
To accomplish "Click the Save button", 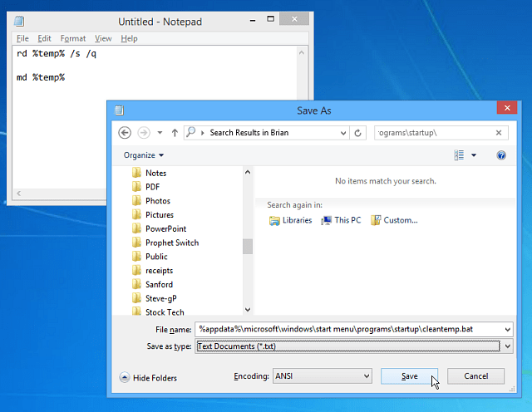I will click(409, 376).
